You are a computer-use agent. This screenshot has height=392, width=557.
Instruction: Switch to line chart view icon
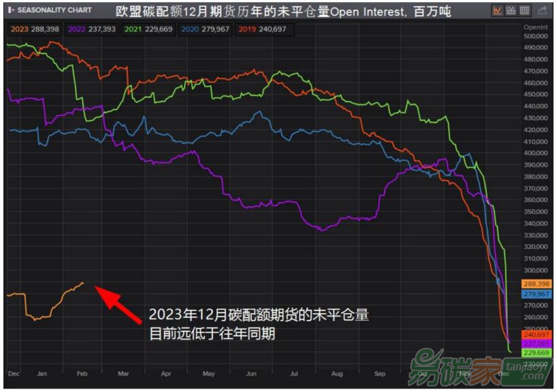tap(497, 10)
